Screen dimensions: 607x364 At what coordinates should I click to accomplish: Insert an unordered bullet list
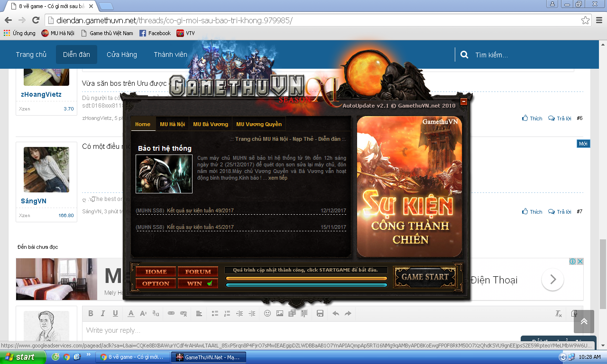(x=215, y=313)
